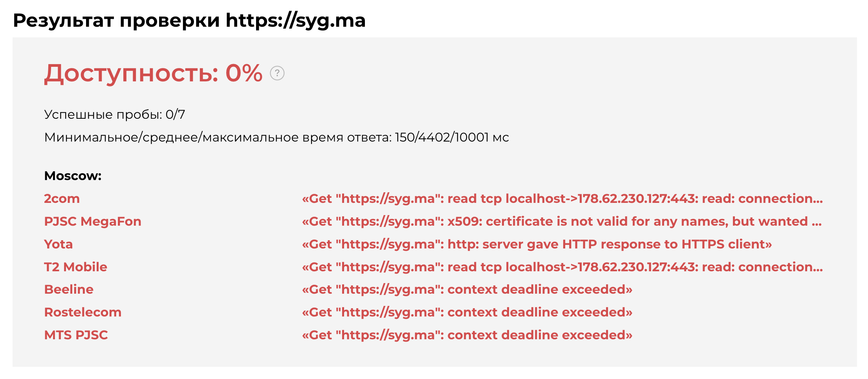Open the T2 Mobile provider entry
This screenshot has height=379, width=868.
point(75,267)
